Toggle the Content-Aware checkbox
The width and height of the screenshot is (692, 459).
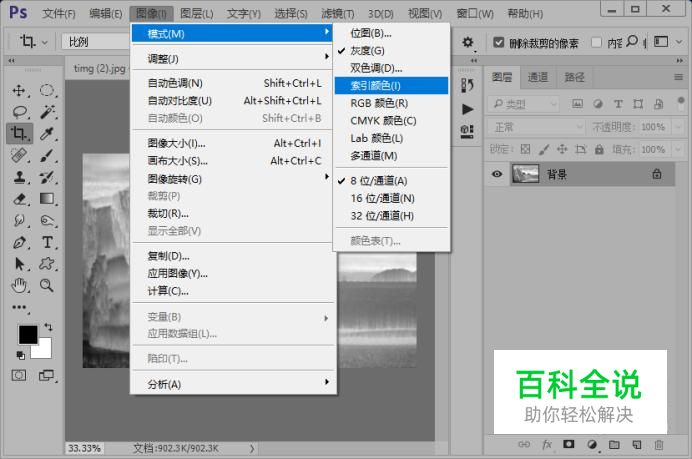coord(596,42)
